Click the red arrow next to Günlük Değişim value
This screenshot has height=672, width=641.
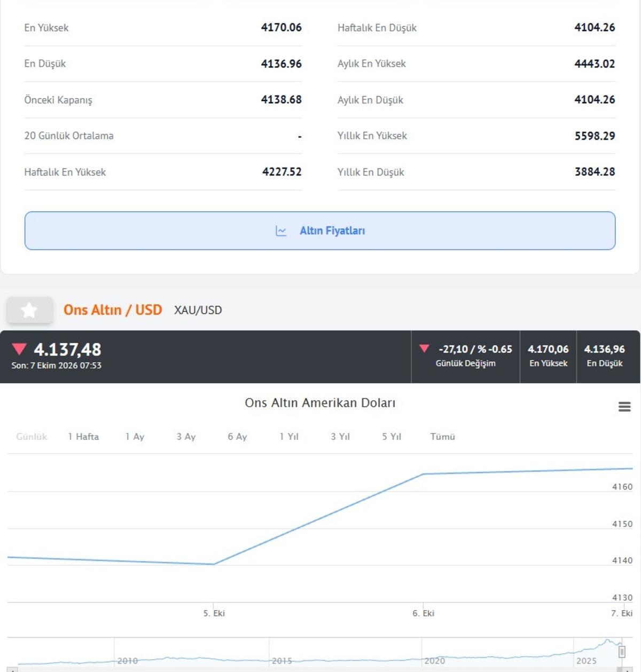tap(425, 349)
